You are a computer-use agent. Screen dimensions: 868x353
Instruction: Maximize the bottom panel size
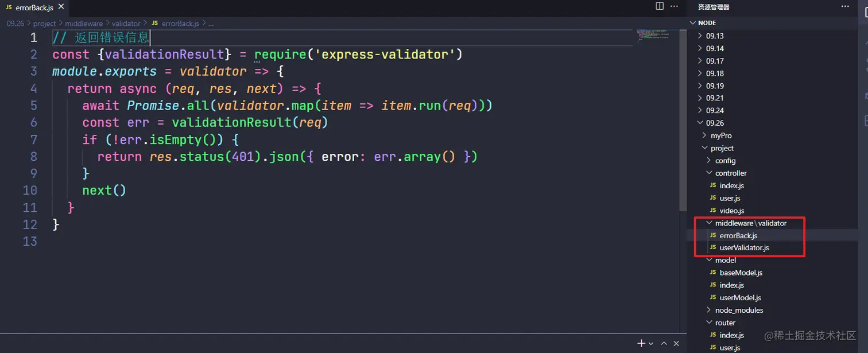664,343
